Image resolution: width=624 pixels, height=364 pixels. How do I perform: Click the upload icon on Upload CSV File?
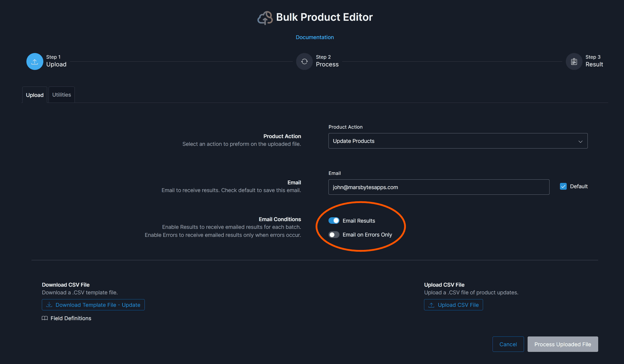tap(431, 305)
